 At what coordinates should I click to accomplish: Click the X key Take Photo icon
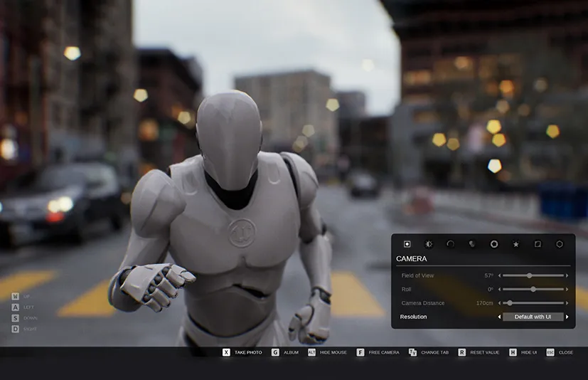pos(226,352)
